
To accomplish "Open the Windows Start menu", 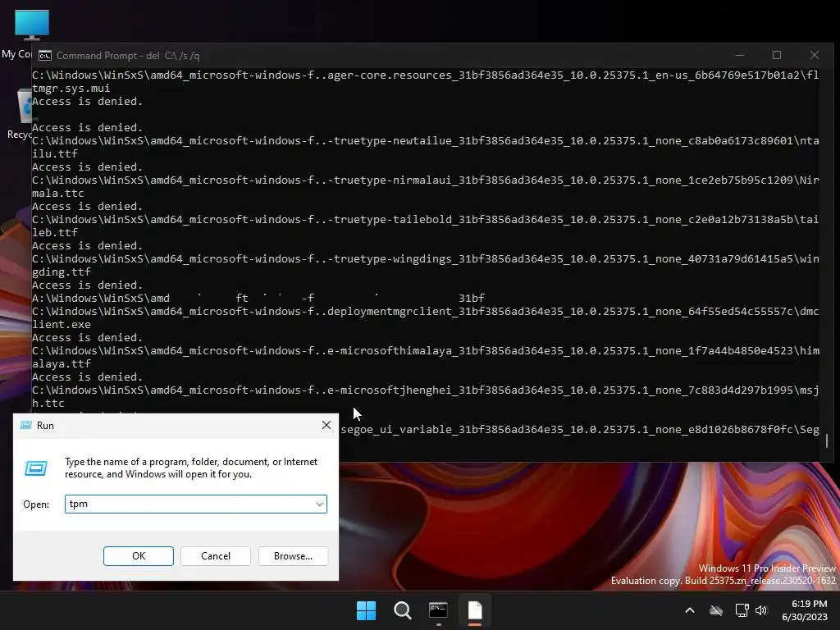I will pyautogui.click(x=367, y=610).
